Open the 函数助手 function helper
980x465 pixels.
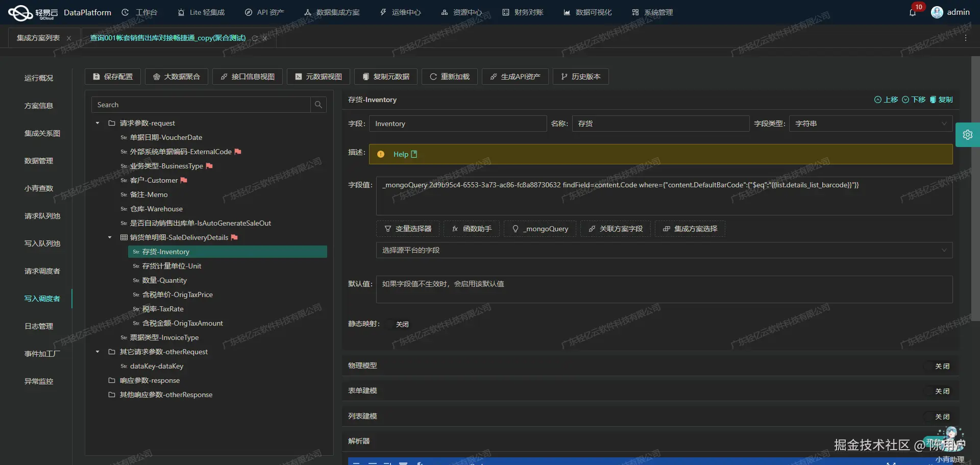coord(471,229)
